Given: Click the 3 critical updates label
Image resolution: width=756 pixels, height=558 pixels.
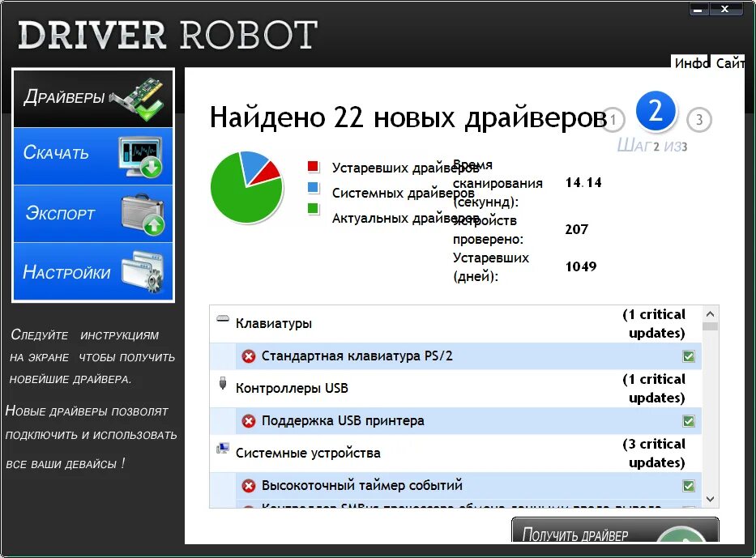Looking at the screenshot, I should pyautogui.click(x=654, y=453).
